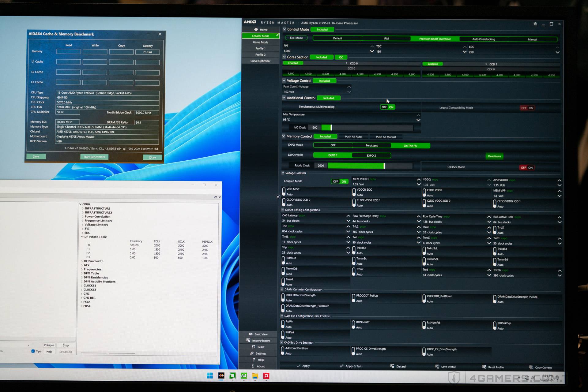Select EXPO 2 profile option
588x392 pixels.
point(371,155)
